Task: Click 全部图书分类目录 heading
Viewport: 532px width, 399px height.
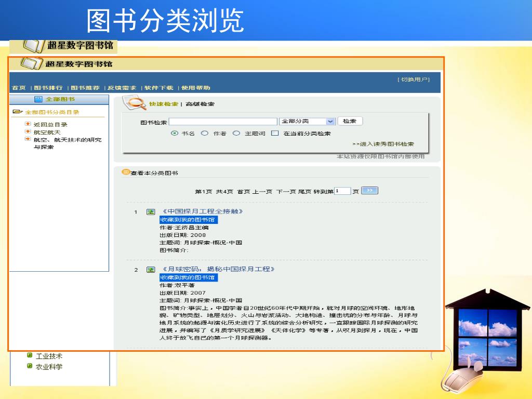Action: coord(52,112)
